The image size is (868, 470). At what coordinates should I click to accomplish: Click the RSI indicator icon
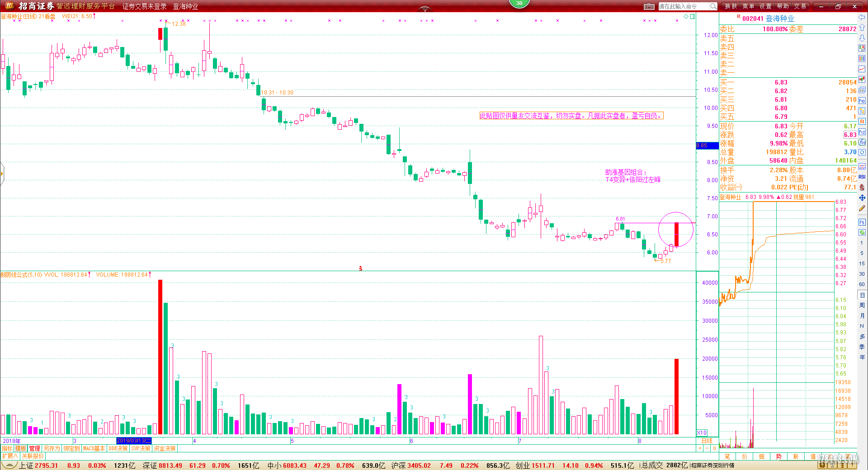pyautogui.click(x=862, y=177)
